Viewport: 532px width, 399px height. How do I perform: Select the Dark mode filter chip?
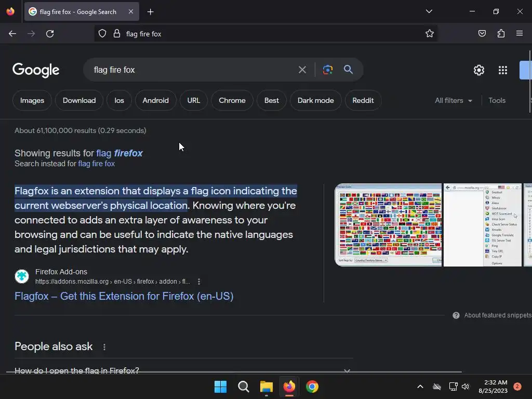(315, 100)
